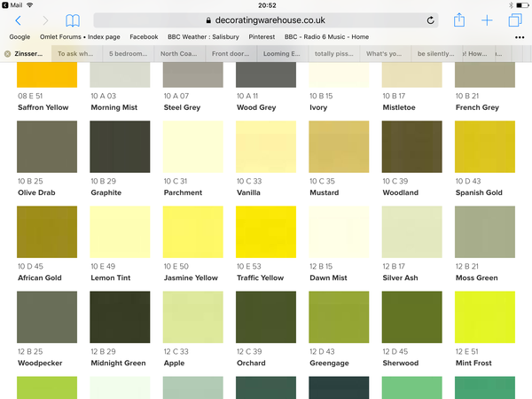Viewport: 532px width, 399px height.
Task: Switch to the 'To ask wh...' tab
Action: [x=77, y=53]
